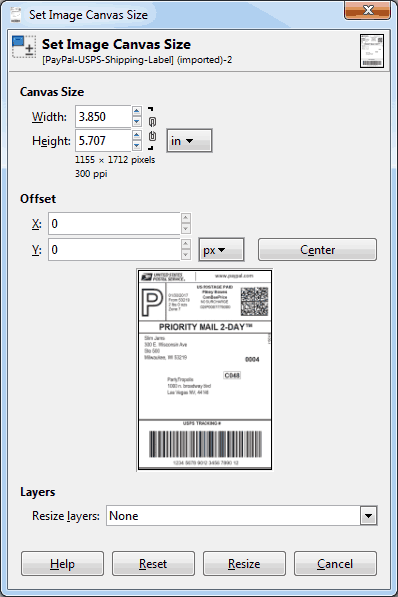
Task: Click the '[PayPal-USPS-Shipping-Label] (imported)-2' subtitle
Action: [137, 60]
